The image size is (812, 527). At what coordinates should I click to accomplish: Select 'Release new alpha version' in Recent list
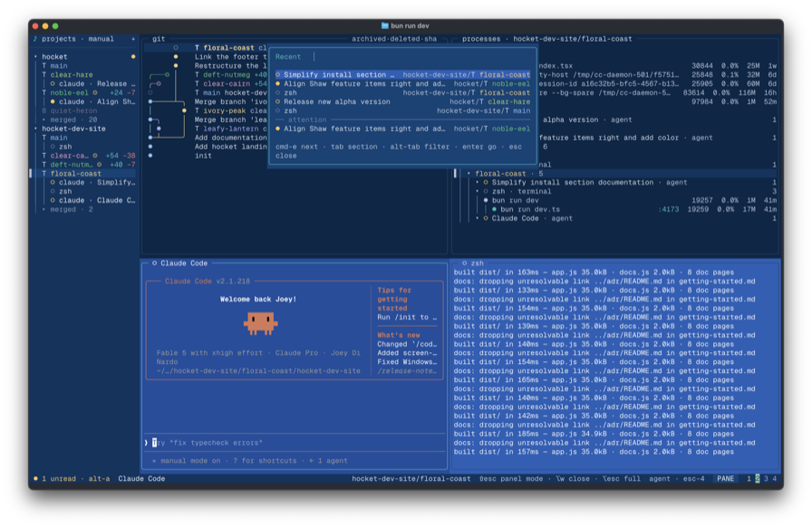[403, 101]
